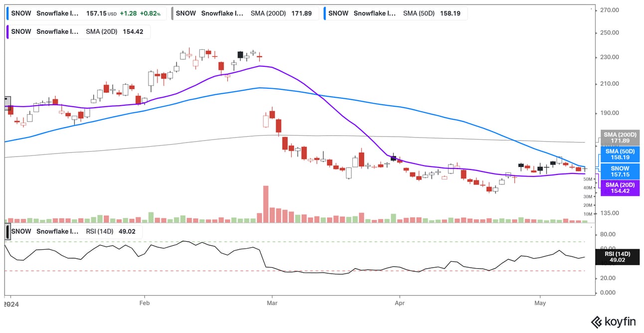Click the 230.00 price axis label

click(609, 57)
